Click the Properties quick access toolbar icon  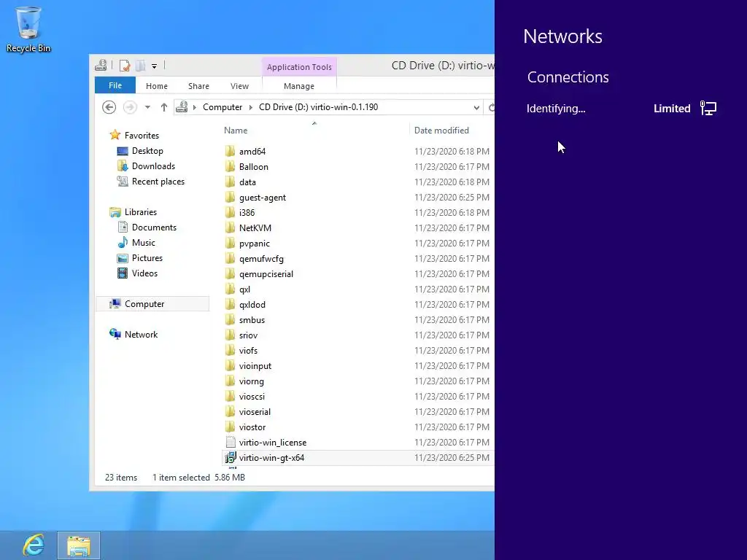(124, 66)
